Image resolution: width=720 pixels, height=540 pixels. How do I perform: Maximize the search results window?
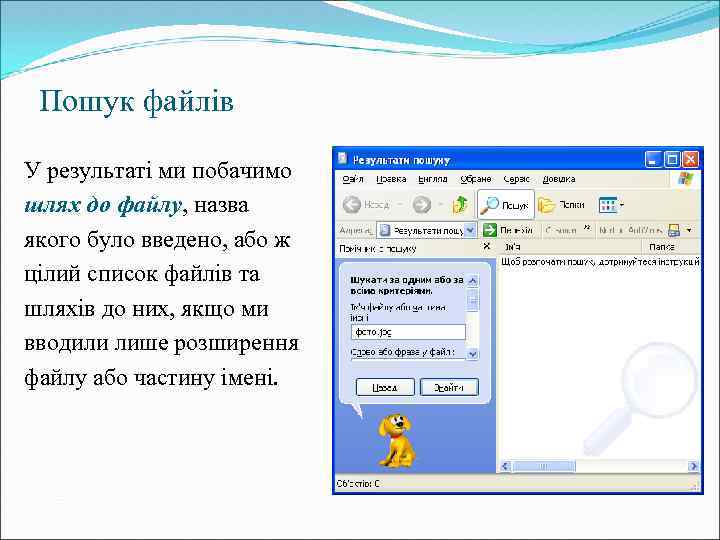(672, 159)
